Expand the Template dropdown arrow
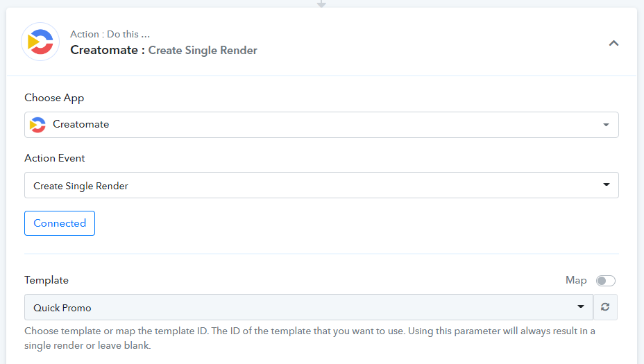Screen dimensions: 644x364 point(581,307)
